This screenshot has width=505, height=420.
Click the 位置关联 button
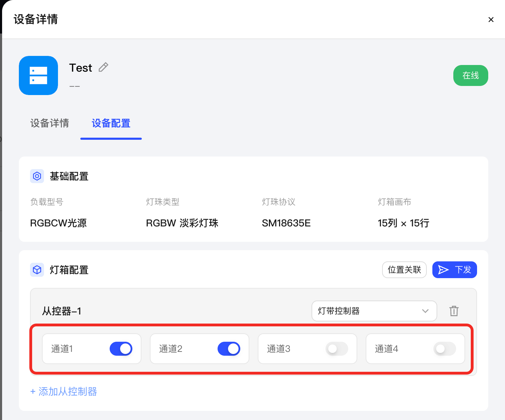(404, 270)
